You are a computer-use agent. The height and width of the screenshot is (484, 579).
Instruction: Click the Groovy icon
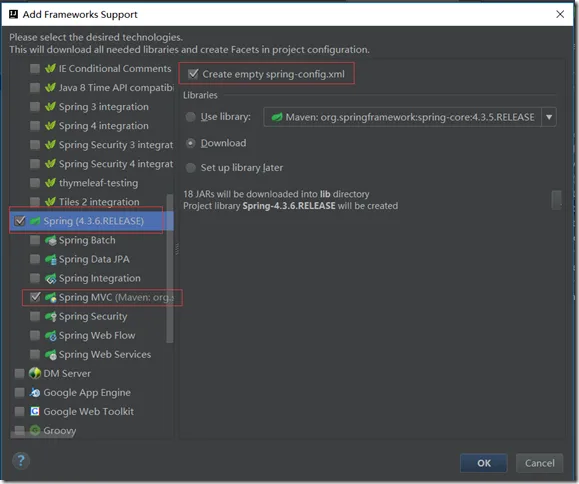(35, 430)
